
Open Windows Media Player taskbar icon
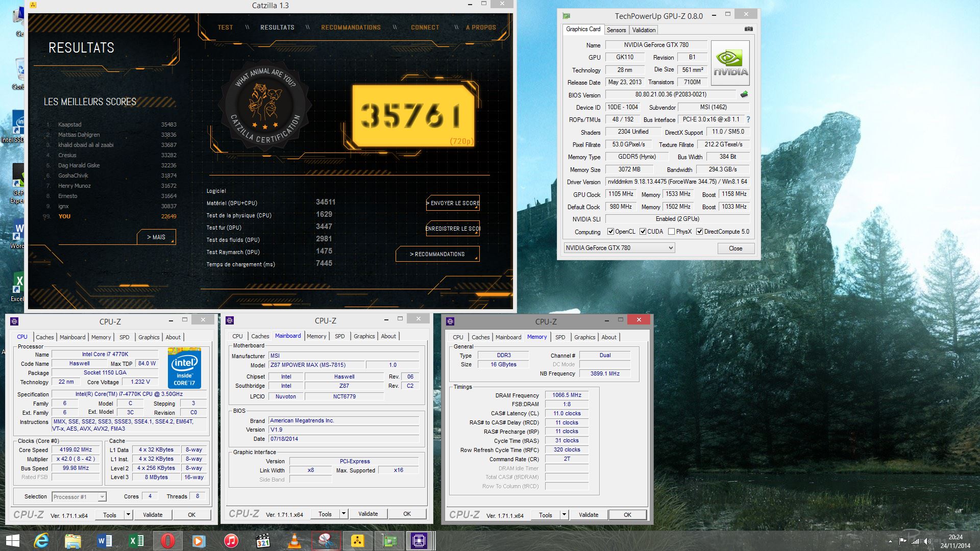[x=199, y=541]
